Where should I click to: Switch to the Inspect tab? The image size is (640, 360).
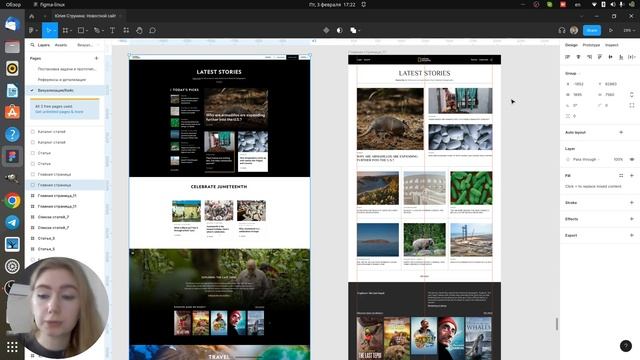click(611, 45)
